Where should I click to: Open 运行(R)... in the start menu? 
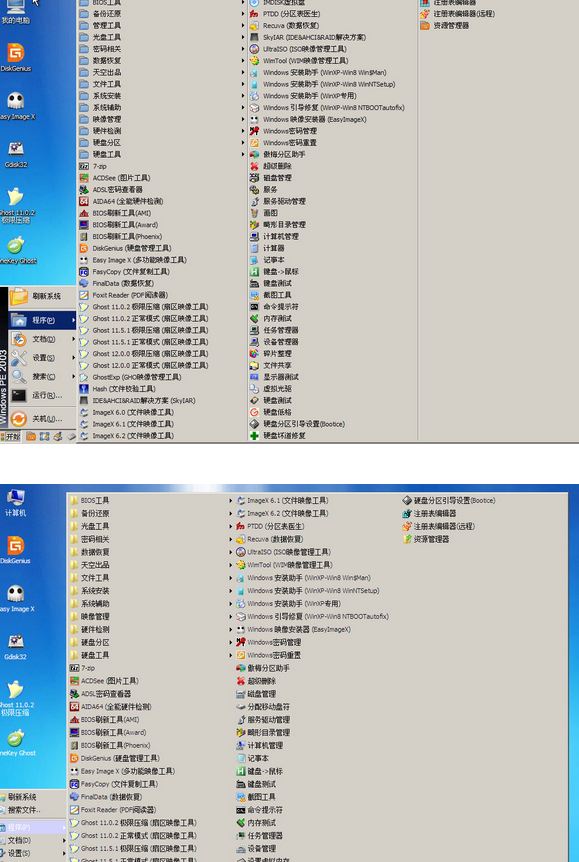point(42,395)
